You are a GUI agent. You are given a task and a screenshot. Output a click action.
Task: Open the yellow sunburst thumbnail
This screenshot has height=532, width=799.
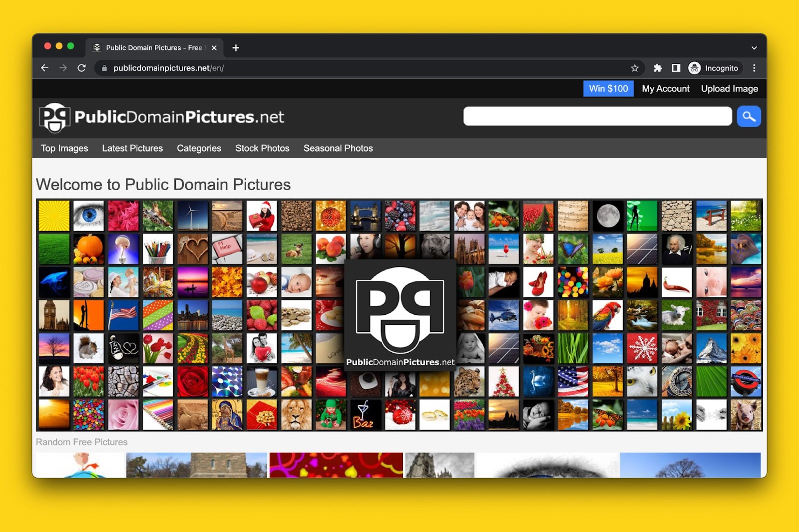click(x=54, y=216)
